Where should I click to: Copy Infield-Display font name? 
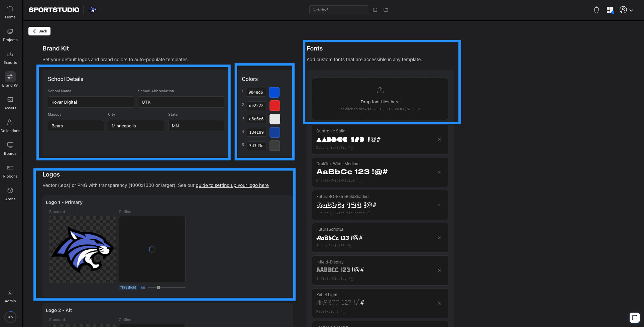tap(351, 279)
